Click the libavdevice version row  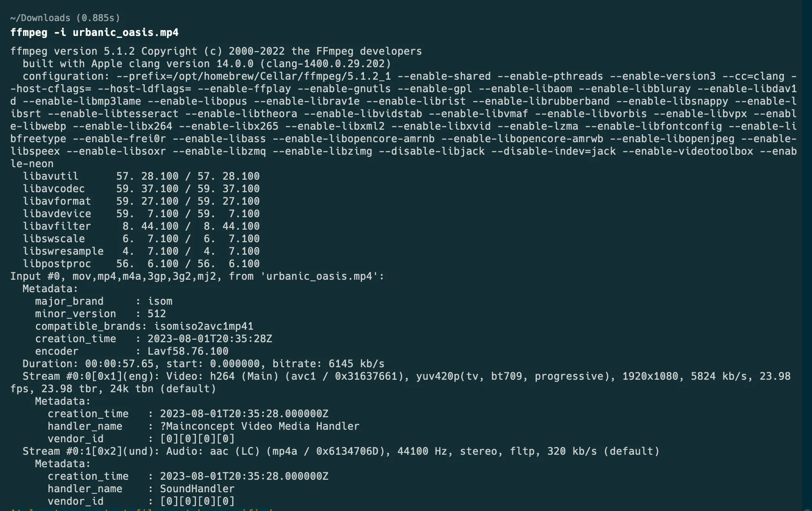[141, 214]
